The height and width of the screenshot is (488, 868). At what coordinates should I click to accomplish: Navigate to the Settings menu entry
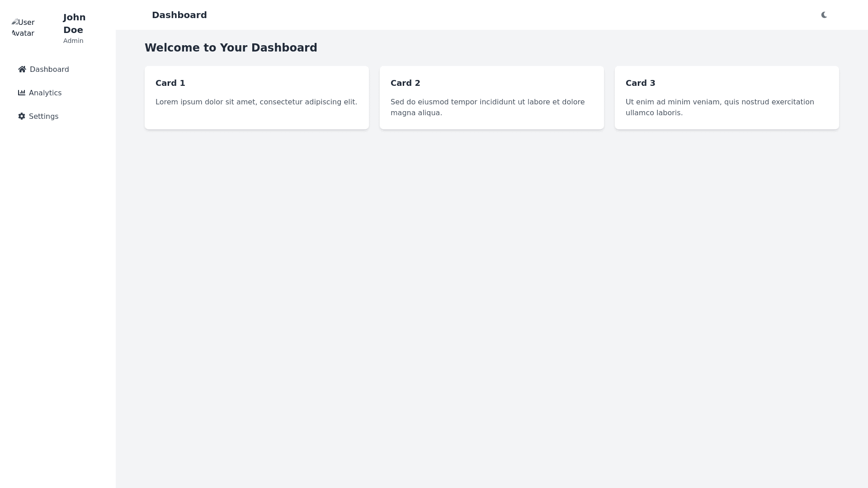pos(43,116)
